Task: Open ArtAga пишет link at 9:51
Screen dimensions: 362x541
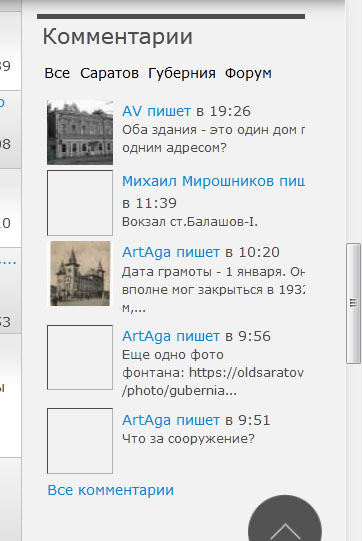Action: 171,420
